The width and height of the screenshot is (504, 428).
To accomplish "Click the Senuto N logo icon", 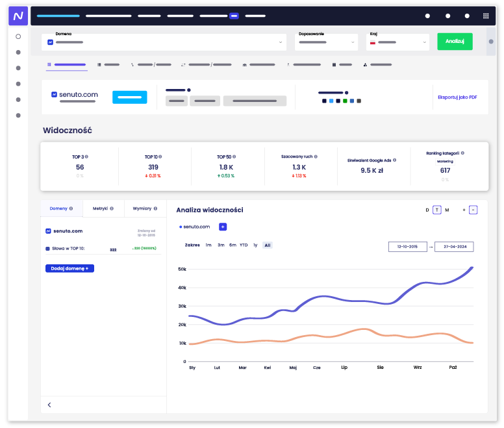I will pyautogui.click(x=18, y=16).
